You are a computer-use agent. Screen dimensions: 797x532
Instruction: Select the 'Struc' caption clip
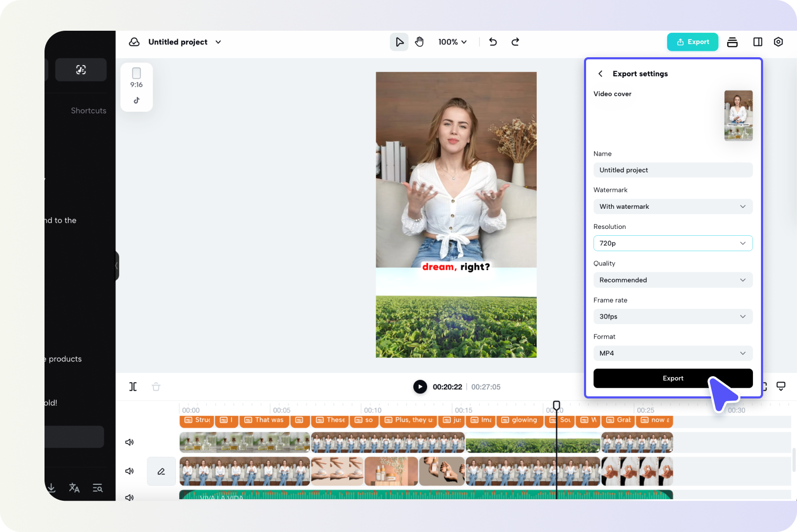coord(197,420)
